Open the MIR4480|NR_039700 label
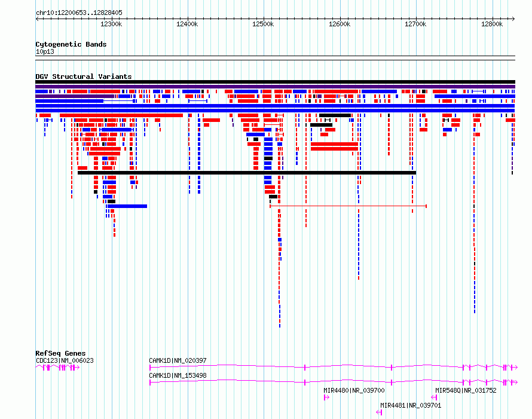 coord(354,390)
